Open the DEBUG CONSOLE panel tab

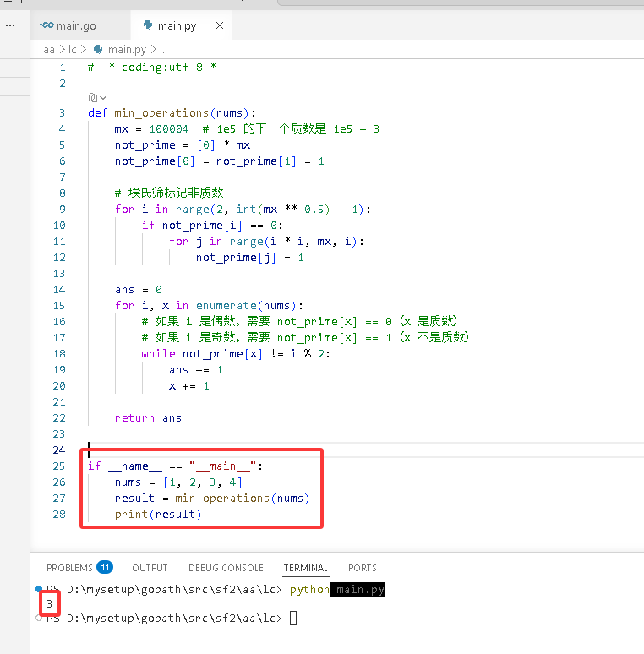coord(226,568)
